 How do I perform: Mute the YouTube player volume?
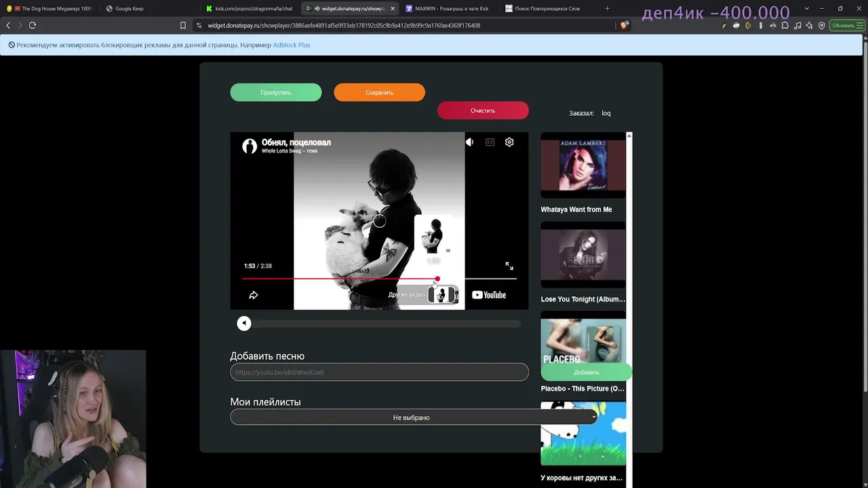(469, 142)
